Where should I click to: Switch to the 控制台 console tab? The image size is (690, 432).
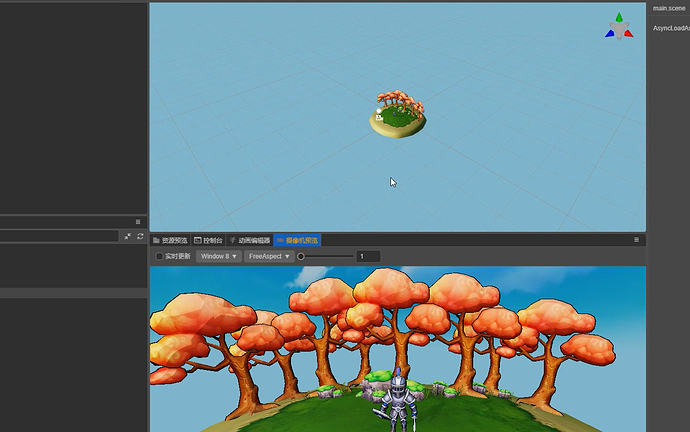(209, 240)
